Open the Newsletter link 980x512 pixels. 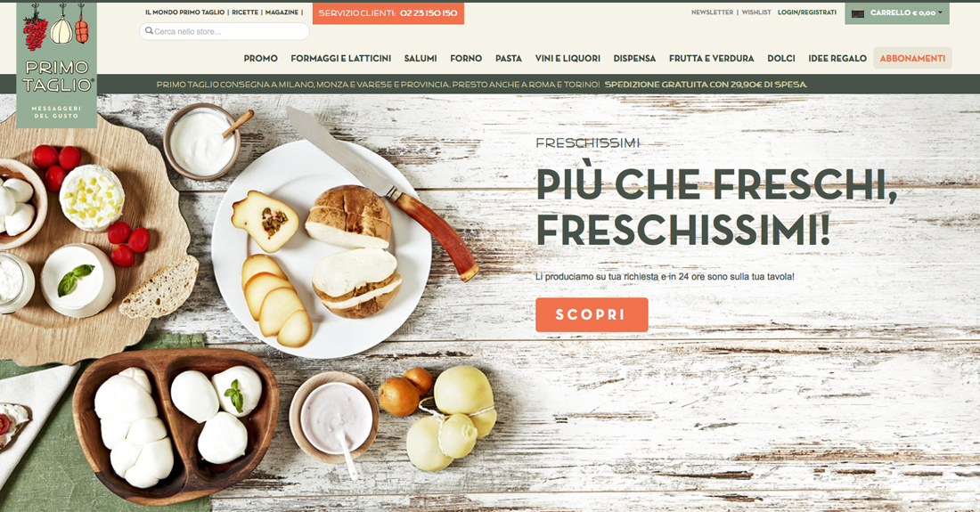click(712, 12)
